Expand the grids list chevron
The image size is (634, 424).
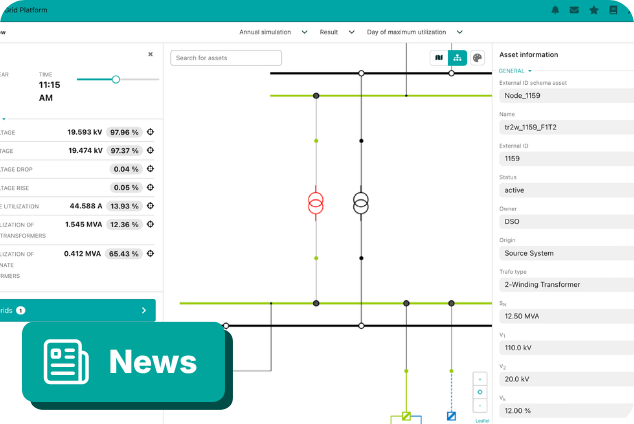[x=144, y=310]
